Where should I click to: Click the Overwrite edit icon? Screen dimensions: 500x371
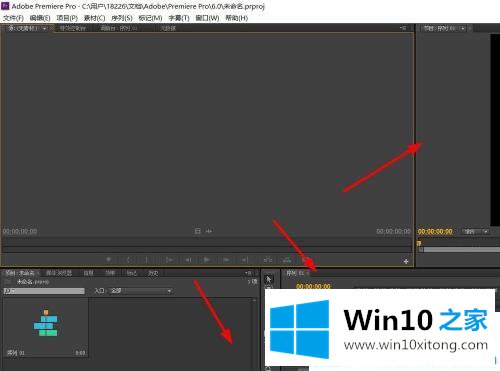(x=287, y=259)
